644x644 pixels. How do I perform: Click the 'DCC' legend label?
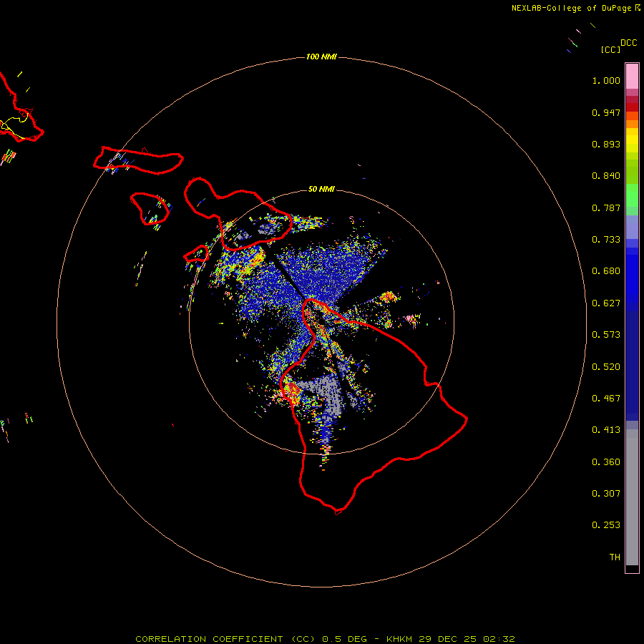[629, 43]
